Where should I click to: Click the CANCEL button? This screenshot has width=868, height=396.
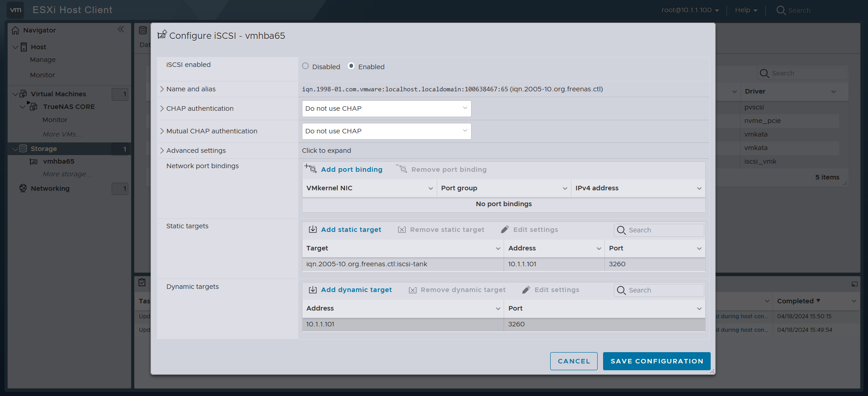click(574, 361)
